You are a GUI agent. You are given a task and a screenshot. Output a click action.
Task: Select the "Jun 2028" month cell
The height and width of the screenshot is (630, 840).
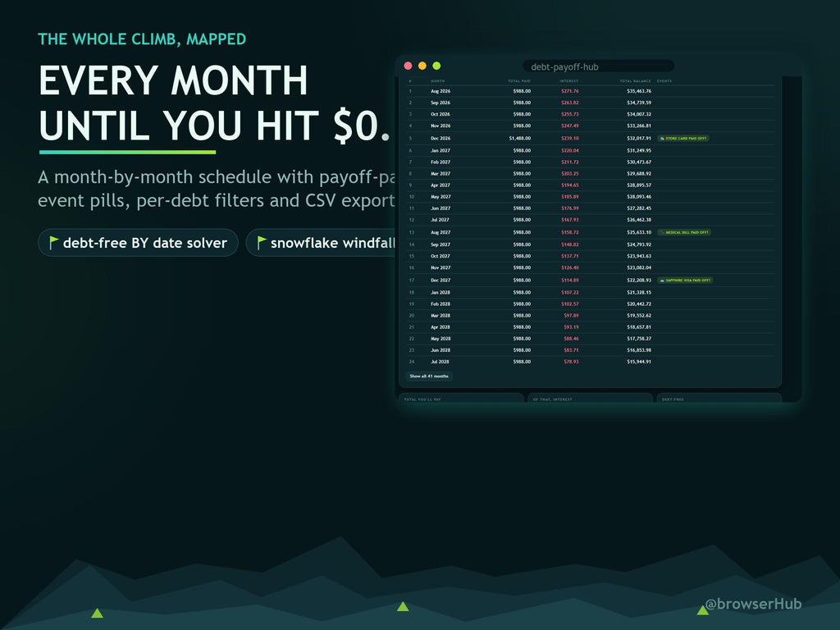click(441, 349)
